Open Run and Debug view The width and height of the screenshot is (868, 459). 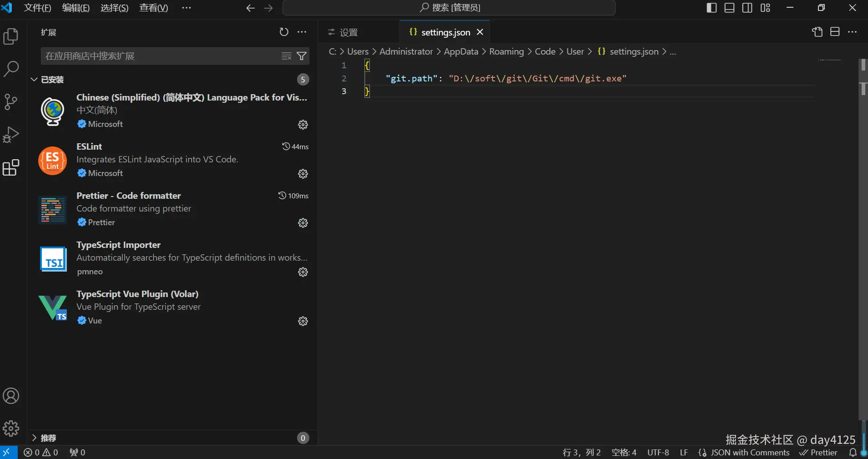pos(11,135)
